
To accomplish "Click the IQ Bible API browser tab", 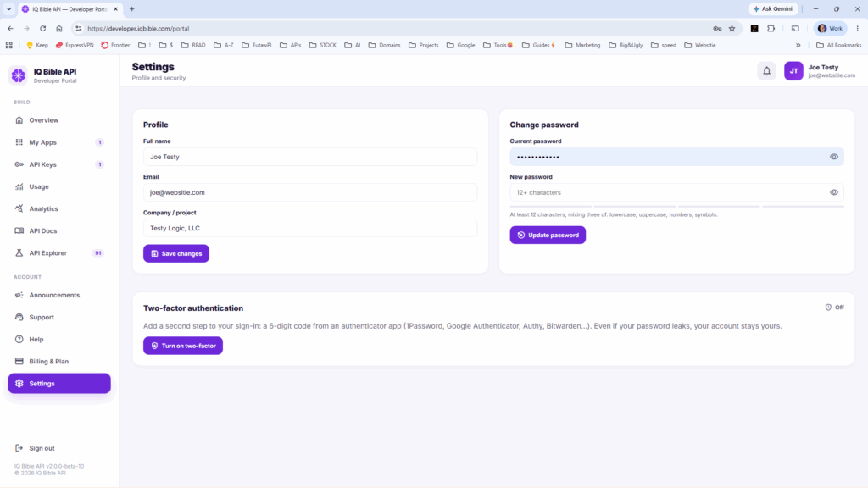I will point(70,8).
